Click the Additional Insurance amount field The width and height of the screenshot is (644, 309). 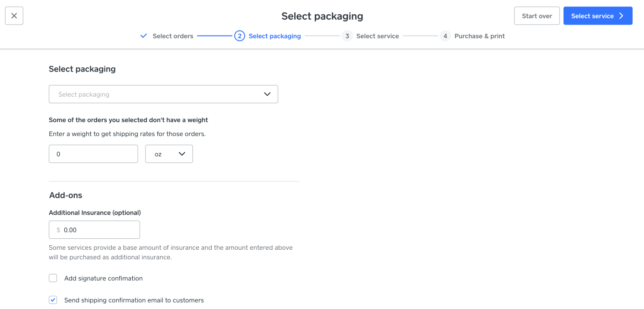pyautogui.click(x=100, y=230)
